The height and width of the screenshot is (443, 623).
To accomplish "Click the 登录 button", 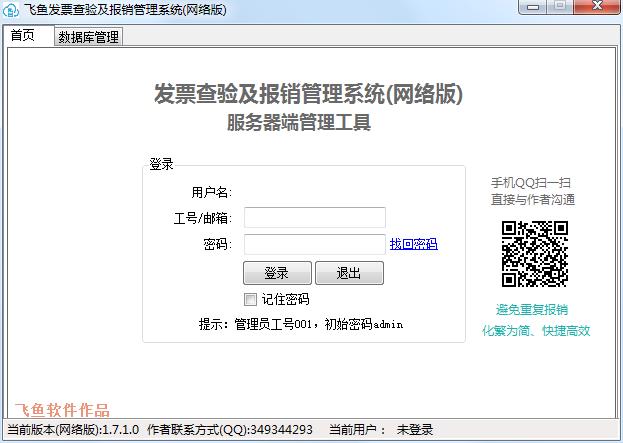I will (277, 273).
